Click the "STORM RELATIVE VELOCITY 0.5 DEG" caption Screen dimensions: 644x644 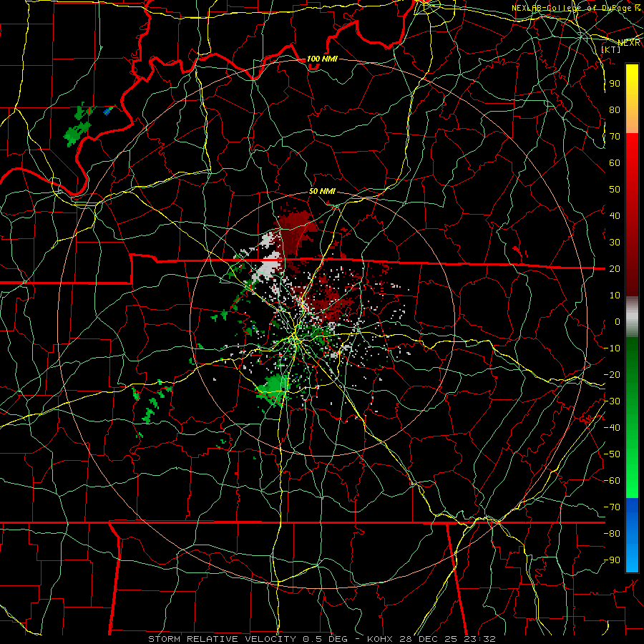[x=248, y=639]
